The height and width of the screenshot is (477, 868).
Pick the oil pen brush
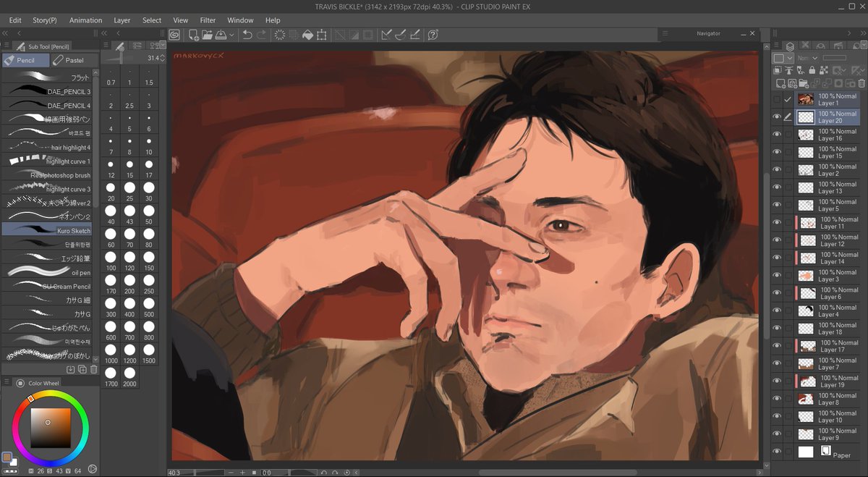pos(47,272)
